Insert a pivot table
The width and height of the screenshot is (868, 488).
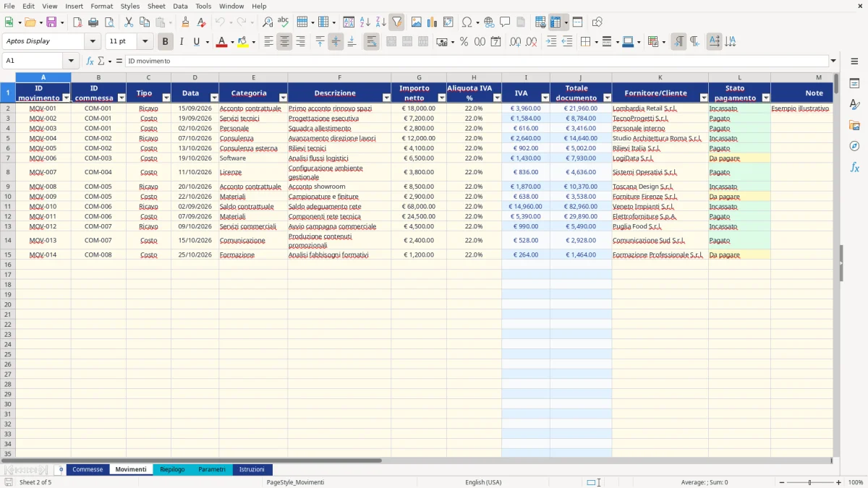pyautogui.click(x=448, y=22)
